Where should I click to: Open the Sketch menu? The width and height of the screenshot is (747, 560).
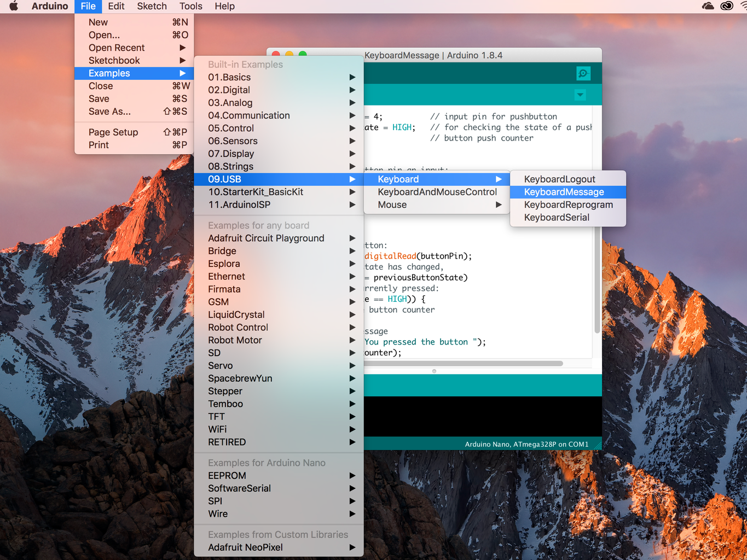pos(152,6)
